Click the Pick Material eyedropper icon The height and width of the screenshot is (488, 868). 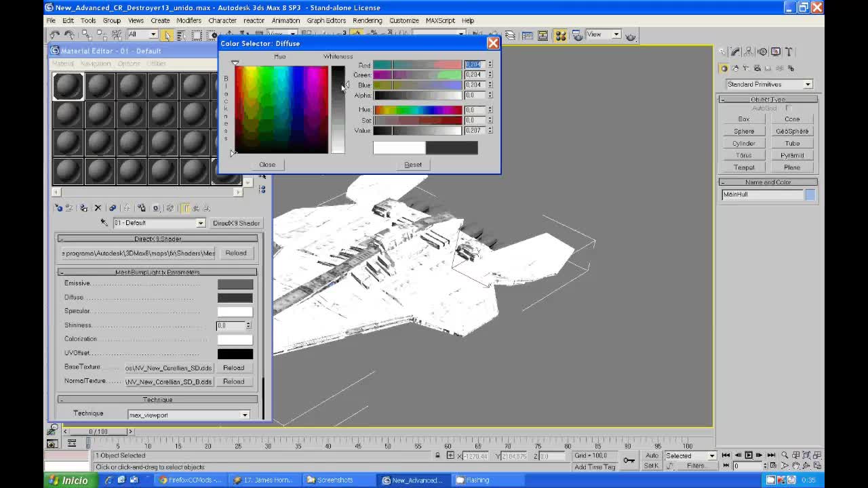(104, 222)
